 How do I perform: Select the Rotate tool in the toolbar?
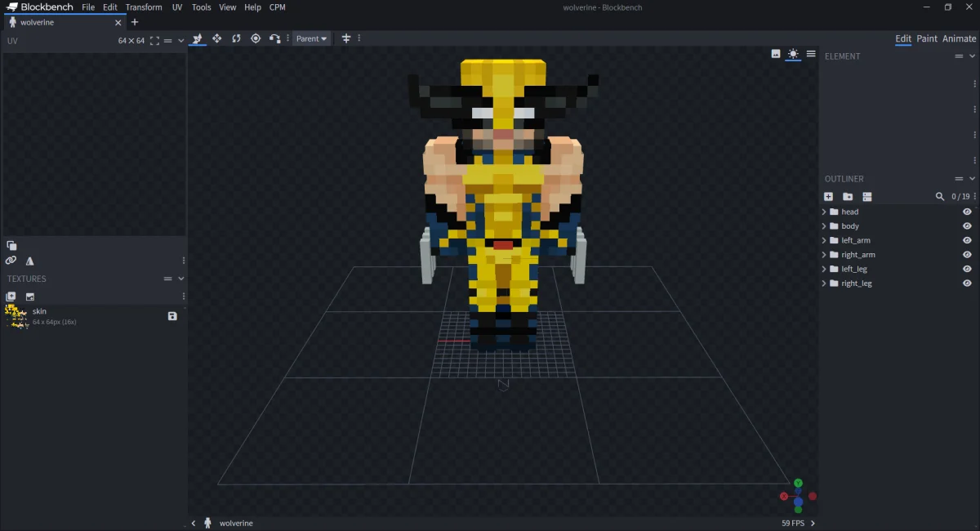pos(236,38)
